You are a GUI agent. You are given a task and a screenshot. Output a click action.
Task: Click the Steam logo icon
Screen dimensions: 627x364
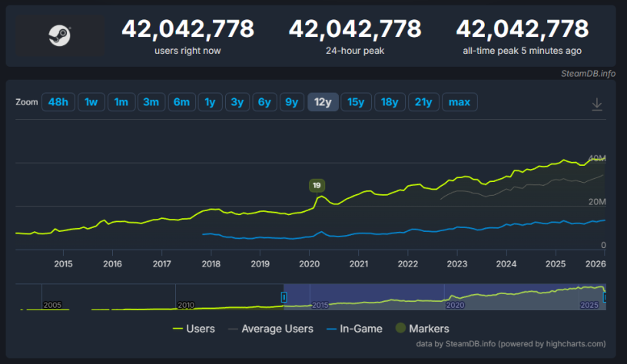click(60, 35)
